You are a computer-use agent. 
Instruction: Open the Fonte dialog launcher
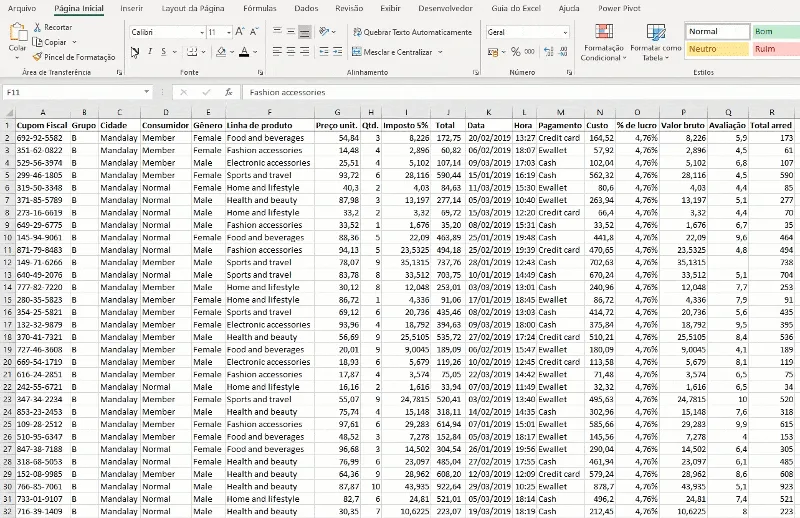(260, 72)
